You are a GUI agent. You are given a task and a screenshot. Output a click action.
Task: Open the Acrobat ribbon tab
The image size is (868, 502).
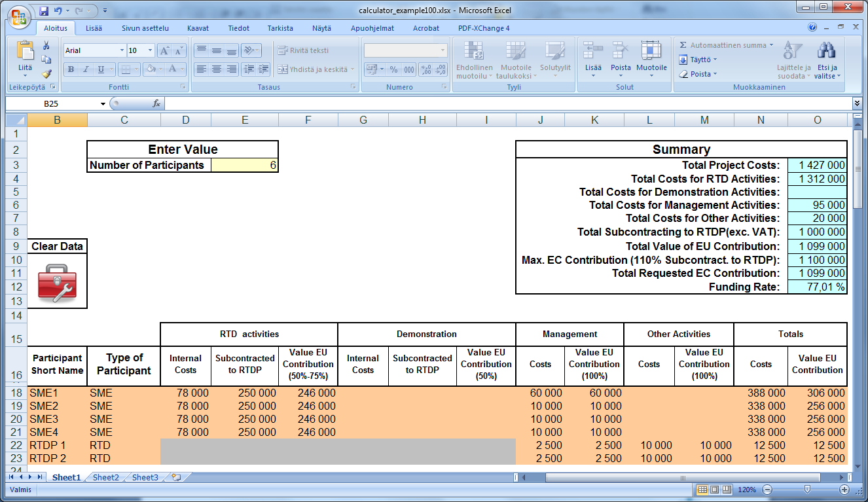(426, 28)
